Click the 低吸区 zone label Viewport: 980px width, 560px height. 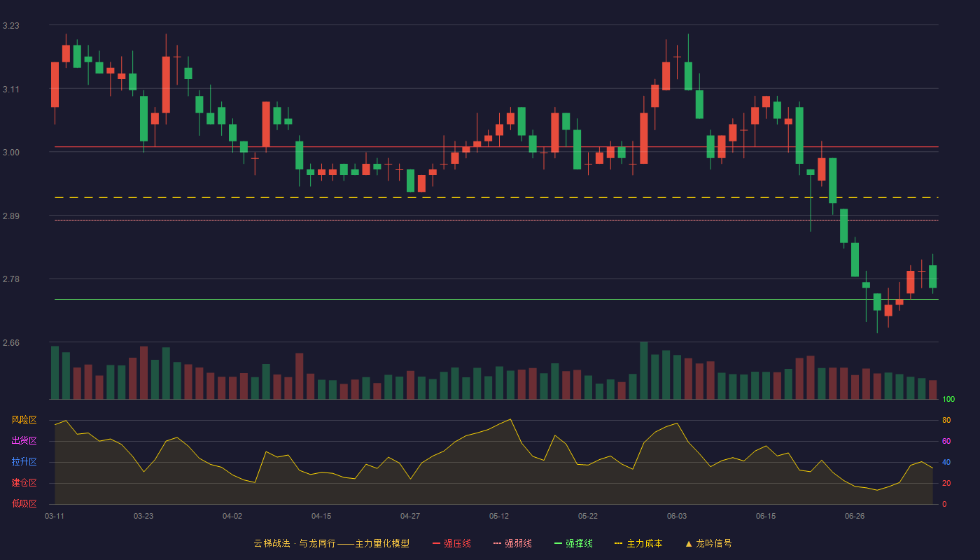coord(24,504)
